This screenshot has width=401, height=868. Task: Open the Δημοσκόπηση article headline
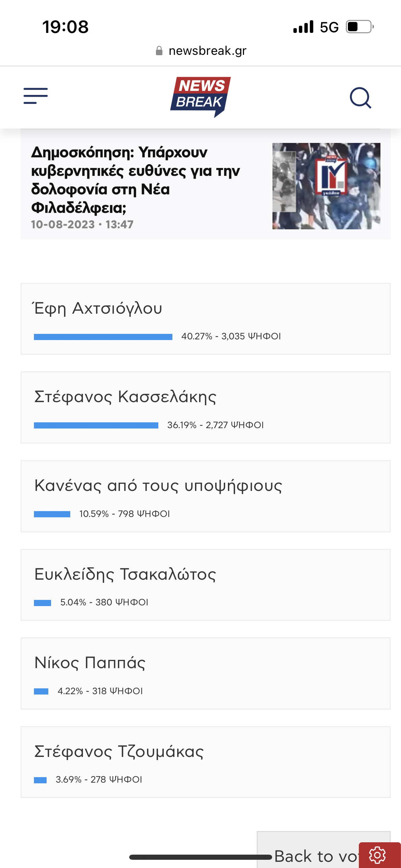[x=135, y=180]
